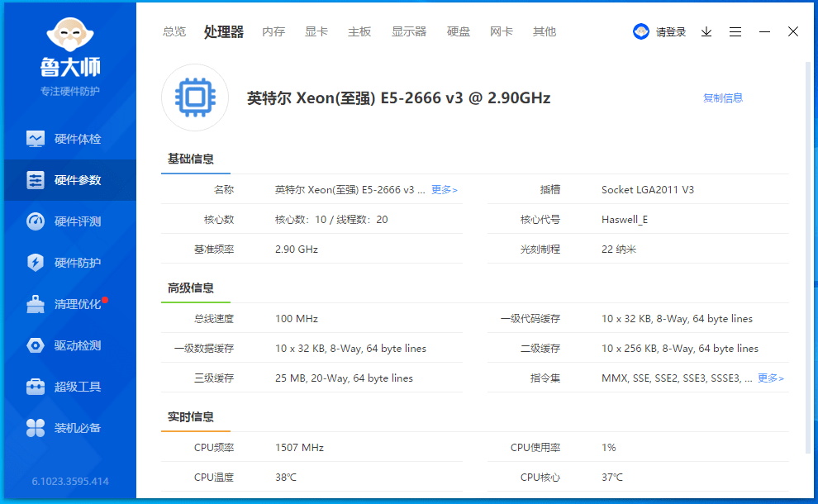Open 硬件评测 benchmark section

tap(70, 221)
